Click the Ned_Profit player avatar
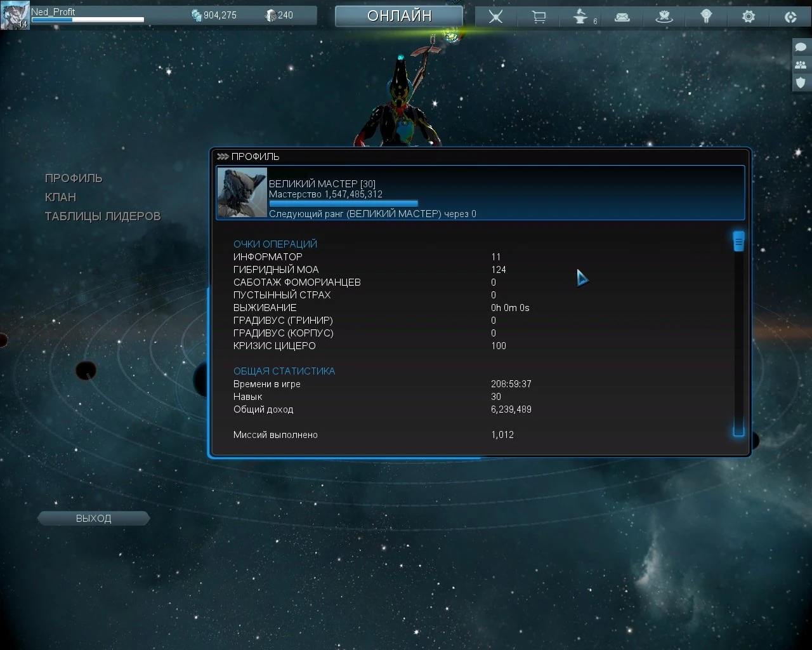 14,15
